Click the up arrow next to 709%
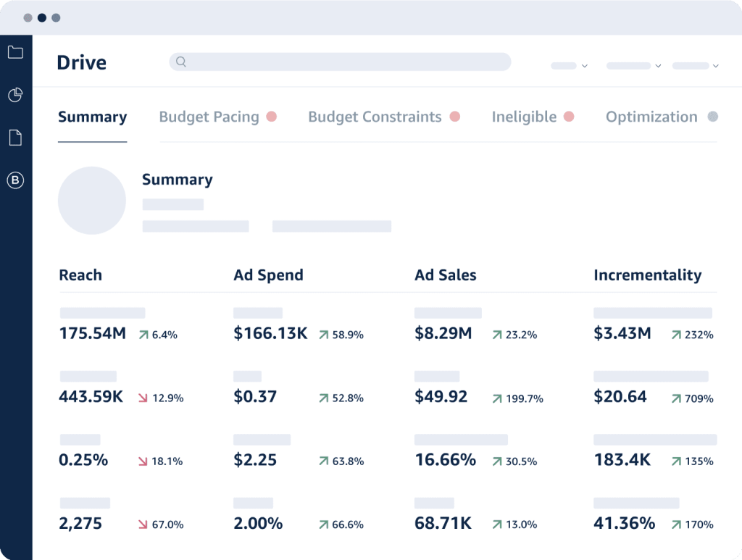742x560 pixels. point(676,398)
